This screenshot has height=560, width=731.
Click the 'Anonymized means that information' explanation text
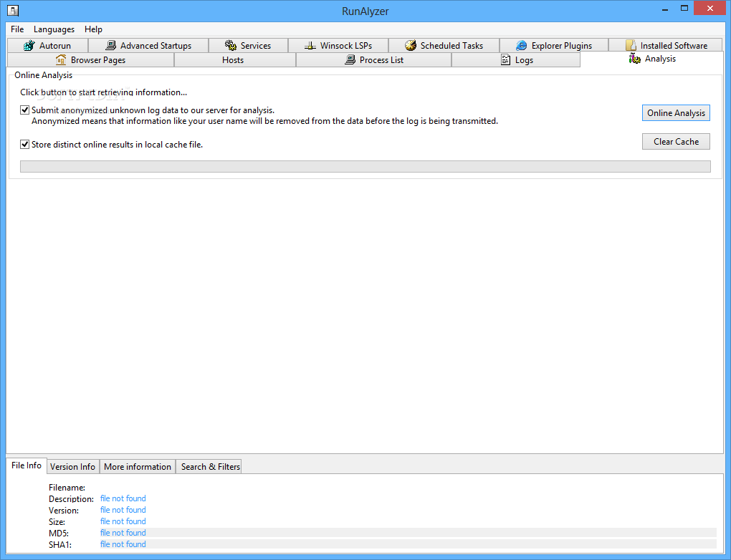coord(264,121)
